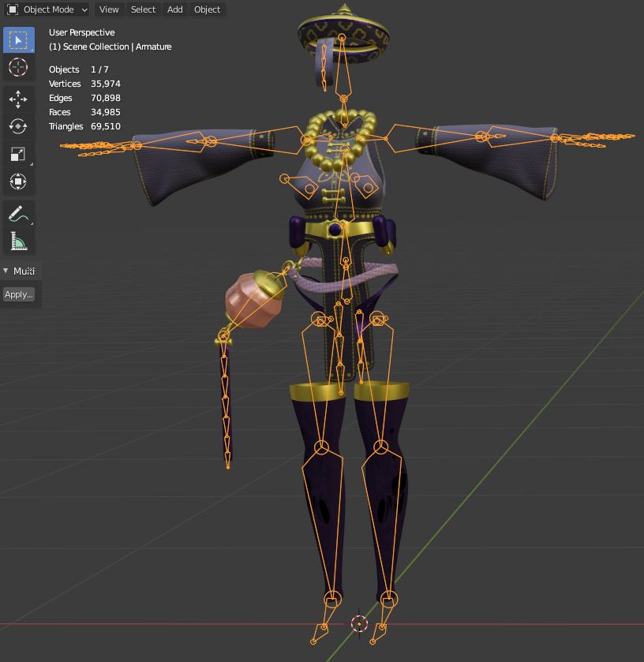Click the Objects 1 / 7 statistic

click(x=79, y=69)
